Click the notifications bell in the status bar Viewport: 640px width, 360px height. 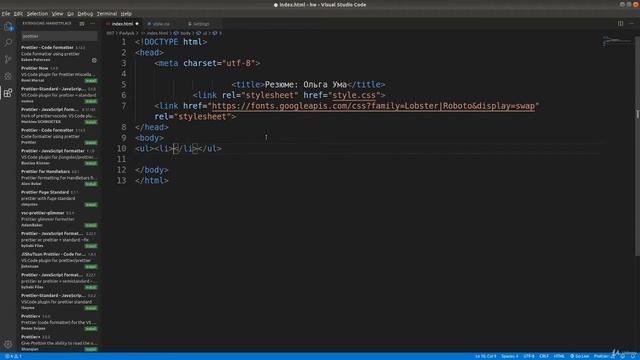point(633,356)
